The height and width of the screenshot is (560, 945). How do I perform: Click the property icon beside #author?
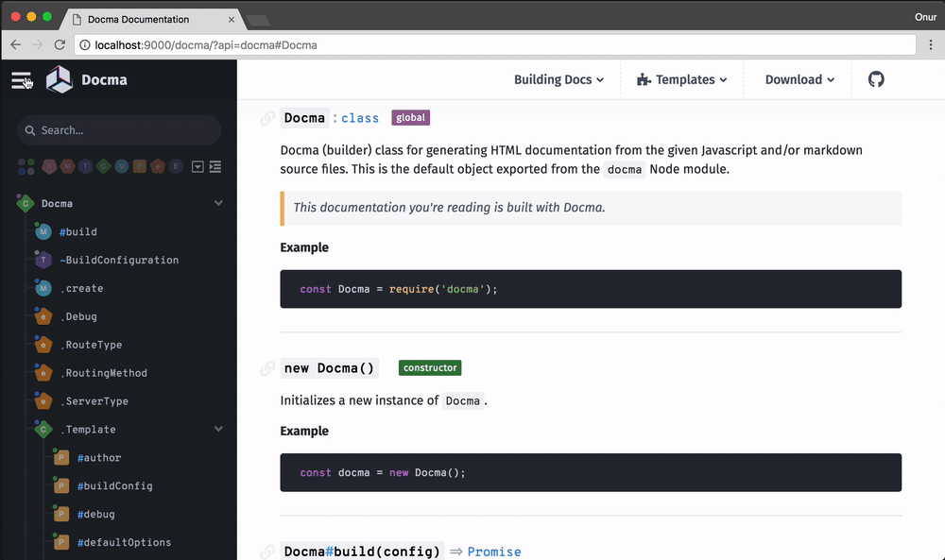tap(60, 458)
